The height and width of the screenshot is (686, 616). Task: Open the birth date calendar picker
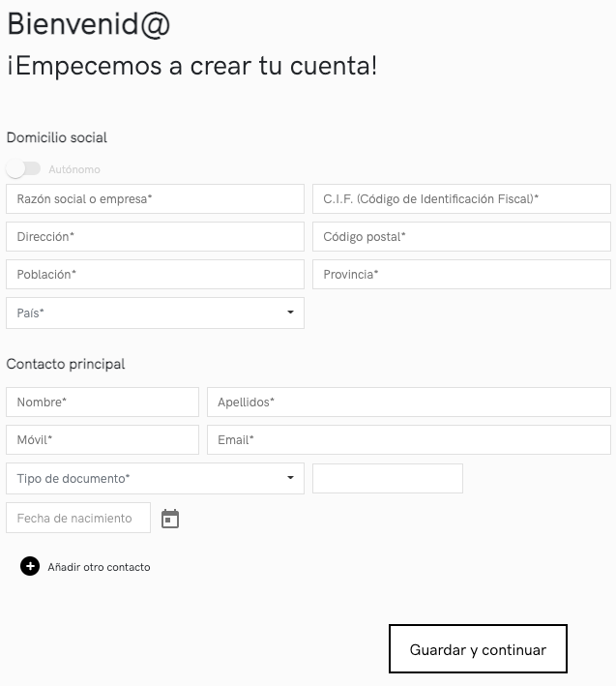(x=170, y=519)
